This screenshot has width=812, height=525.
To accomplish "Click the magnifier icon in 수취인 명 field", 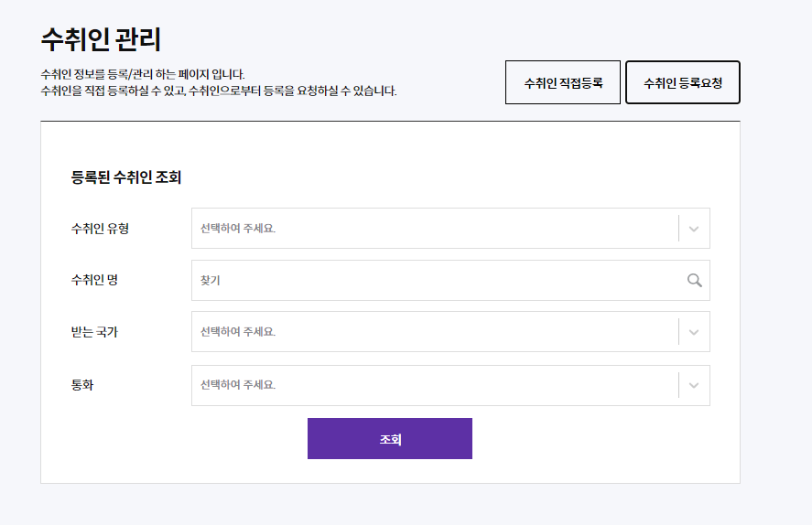I will click(695, 281).
